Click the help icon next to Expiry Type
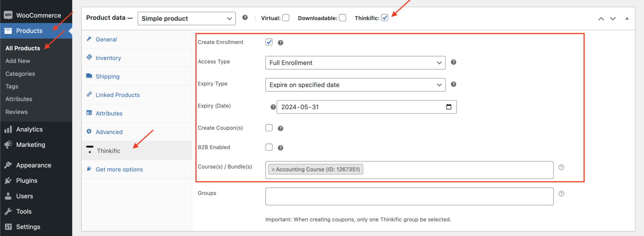This screenshot has height=236, width=644. coord(453,85)
